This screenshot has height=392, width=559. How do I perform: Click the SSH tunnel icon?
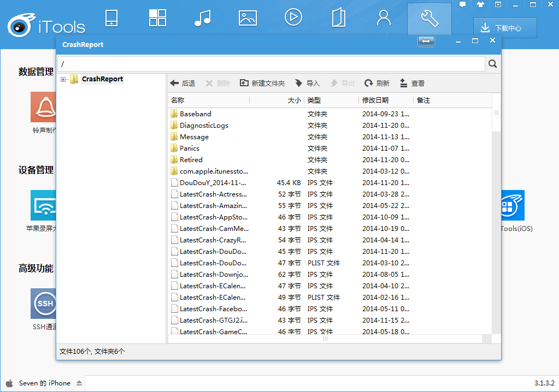tap(45, 304)
